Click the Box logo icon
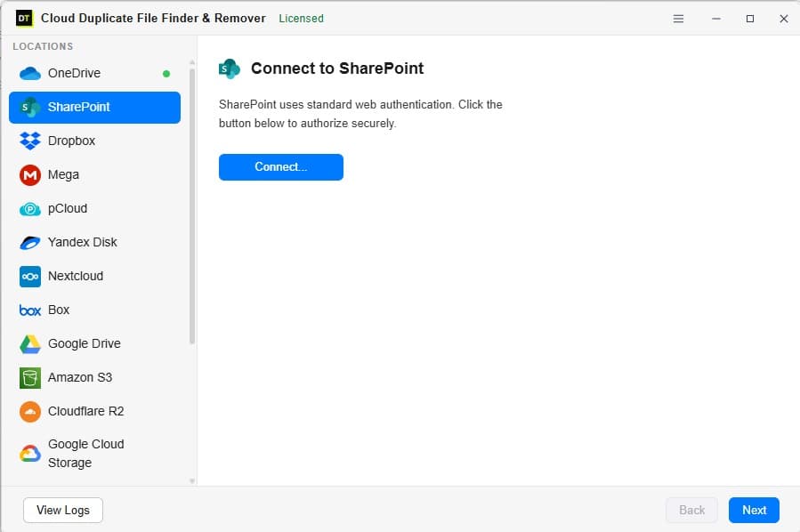 coord(30,310)
